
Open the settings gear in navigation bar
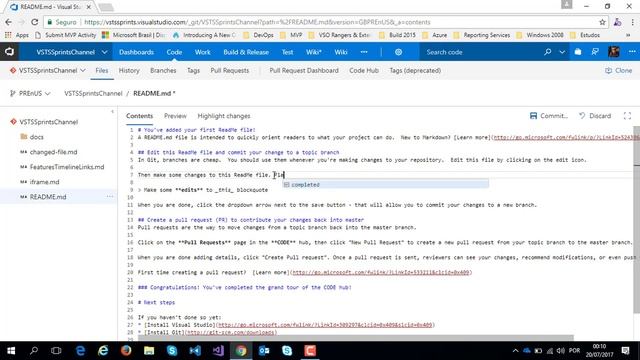pyautogui.click(x=398, y=52)
